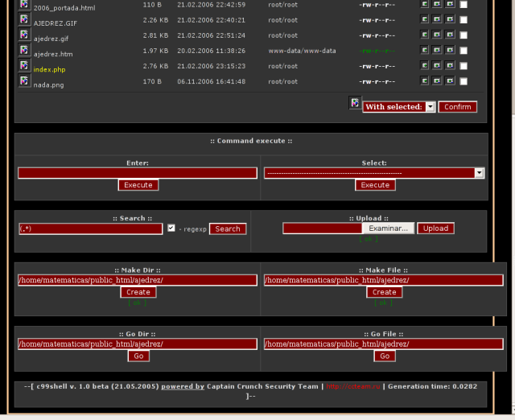Click the first action icon in ajedrez.gif row
Viewport: 515px width, 420px height.
pyautogui.click(x=424, y=35)
